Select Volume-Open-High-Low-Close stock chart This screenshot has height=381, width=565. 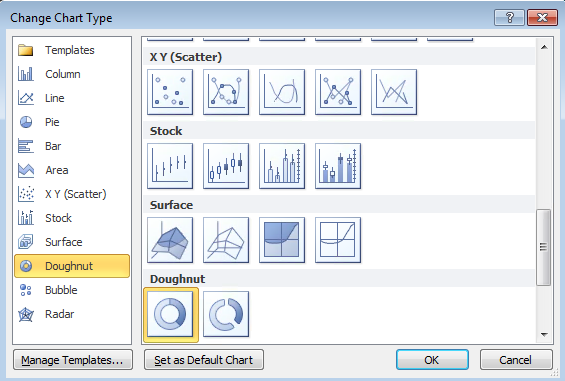(338, 166)
